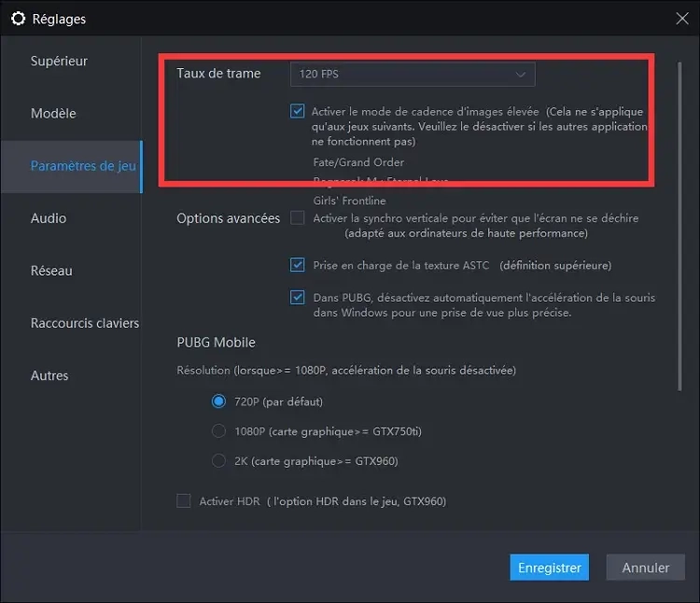Select the 720P (par défaut) resolution
The image size is (700, 603).
(218, 401)
